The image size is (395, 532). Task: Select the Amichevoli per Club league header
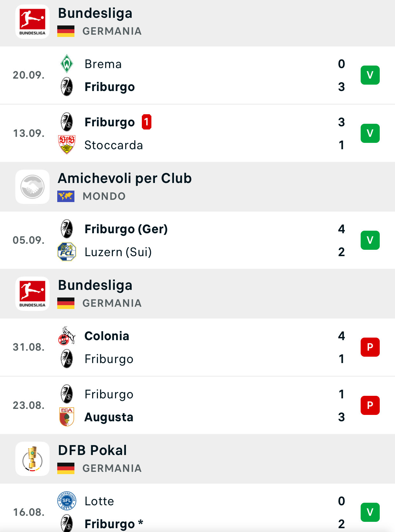click(x=198, y=187)
